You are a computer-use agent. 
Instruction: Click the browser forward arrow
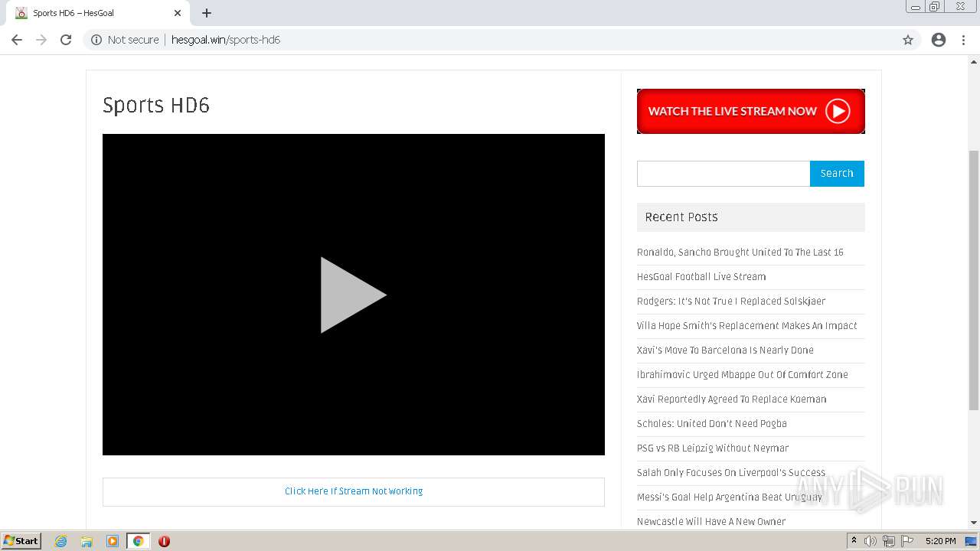coord(41,40)
